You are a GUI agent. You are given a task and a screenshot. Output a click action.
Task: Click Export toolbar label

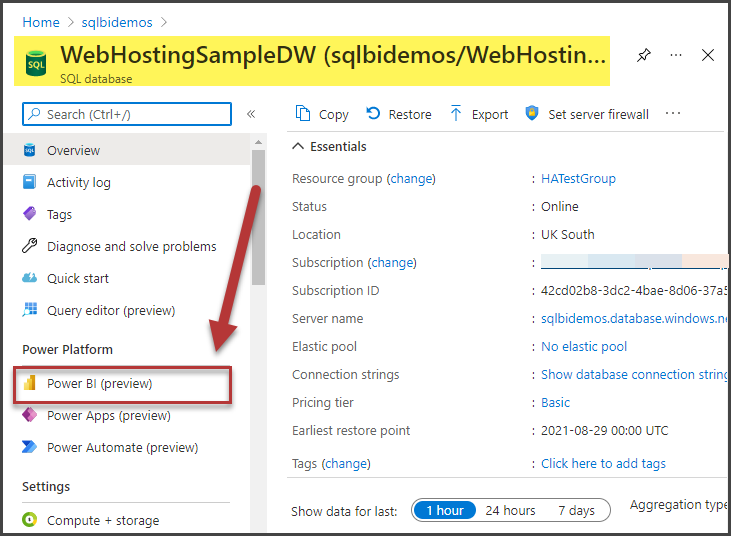click(490, 114)
